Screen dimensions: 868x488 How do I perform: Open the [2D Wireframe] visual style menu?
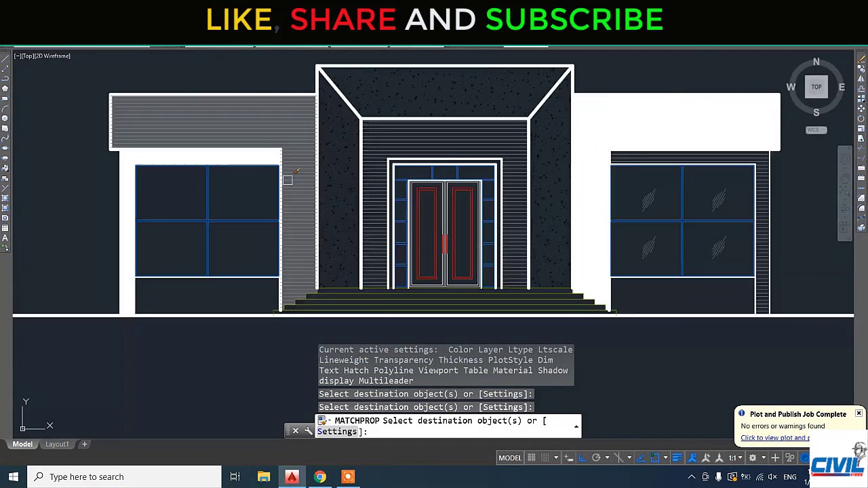[x=52, y=56]
